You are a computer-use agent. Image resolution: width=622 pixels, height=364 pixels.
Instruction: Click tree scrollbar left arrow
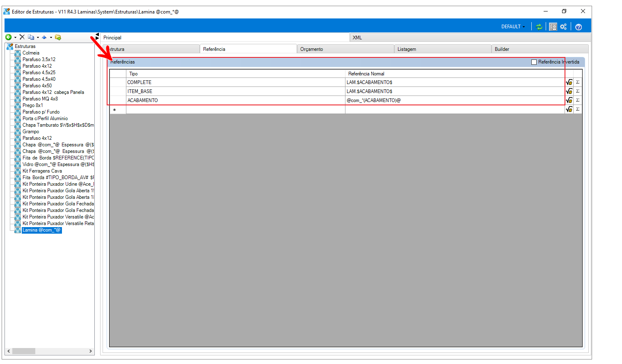click(x=9, y=351)
